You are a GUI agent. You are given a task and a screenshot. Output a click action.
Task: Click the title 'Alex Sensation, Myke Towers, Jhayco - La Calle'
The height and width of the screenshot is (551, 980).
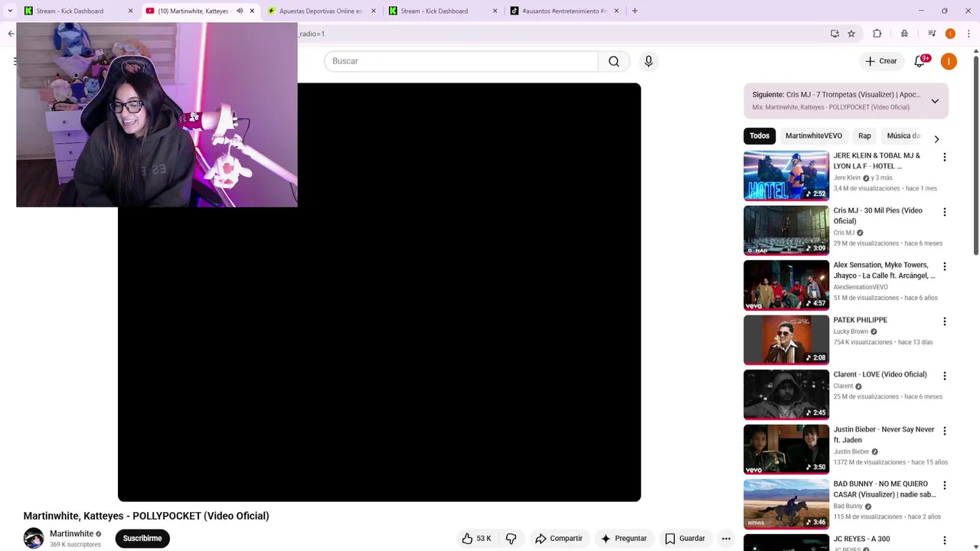tap(884, 270)
